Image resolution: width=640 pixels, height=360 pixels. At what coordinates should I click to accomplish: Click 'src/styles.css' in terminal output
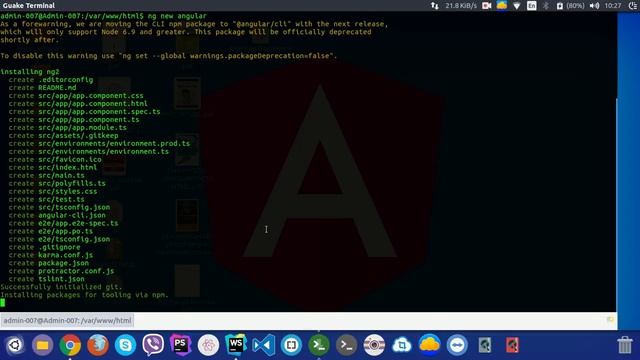point(67,191)
